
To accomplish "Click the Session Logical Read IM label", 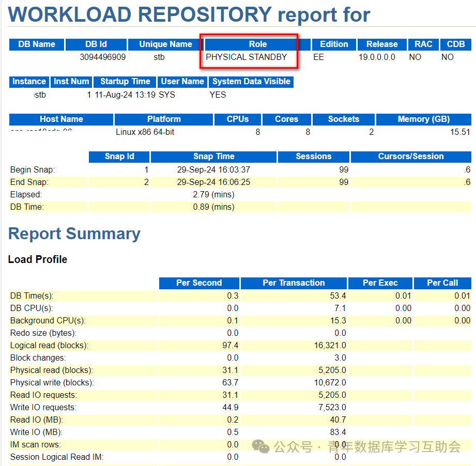I will (57, 458).
